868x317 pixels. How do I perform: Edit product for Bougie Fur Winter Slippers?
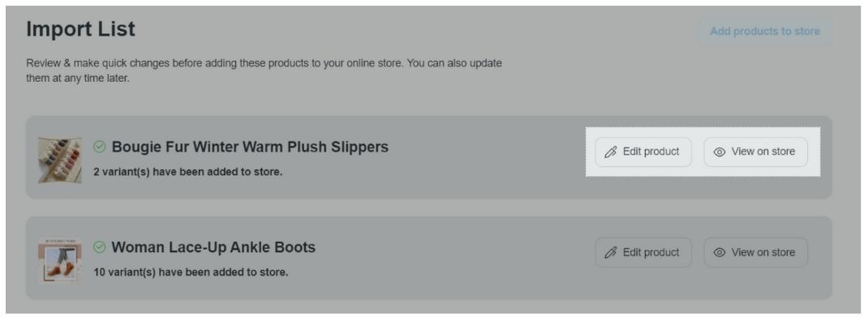(643, 152)
